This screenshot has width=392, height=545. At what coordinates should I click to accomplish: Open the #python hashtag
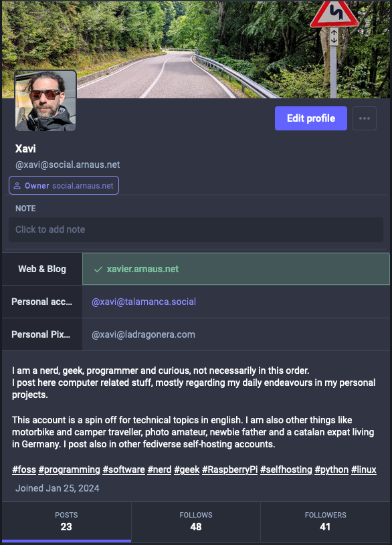(x=332, y=469)
